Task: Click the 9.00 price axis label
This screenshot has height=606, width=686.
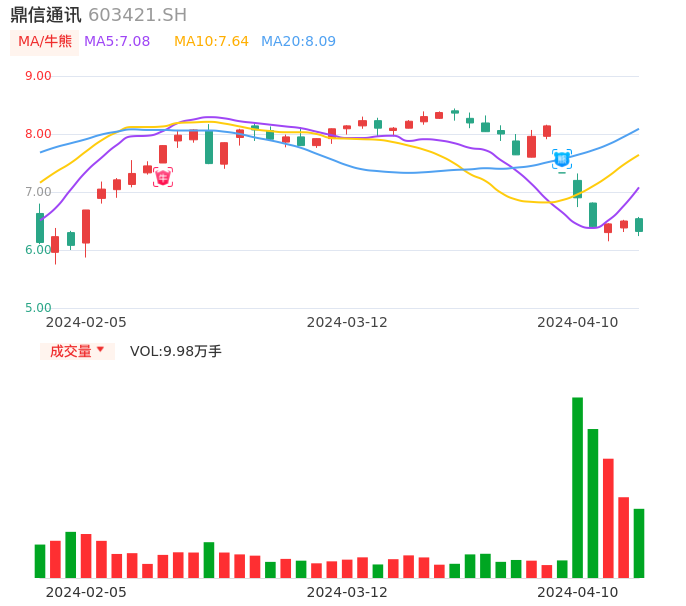Action: [38, 76]
